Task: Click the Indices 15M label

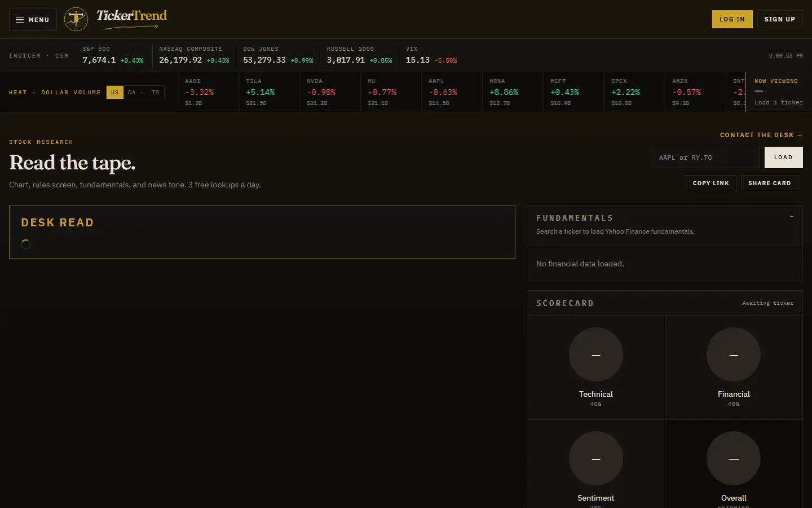Action: point(39,55)
